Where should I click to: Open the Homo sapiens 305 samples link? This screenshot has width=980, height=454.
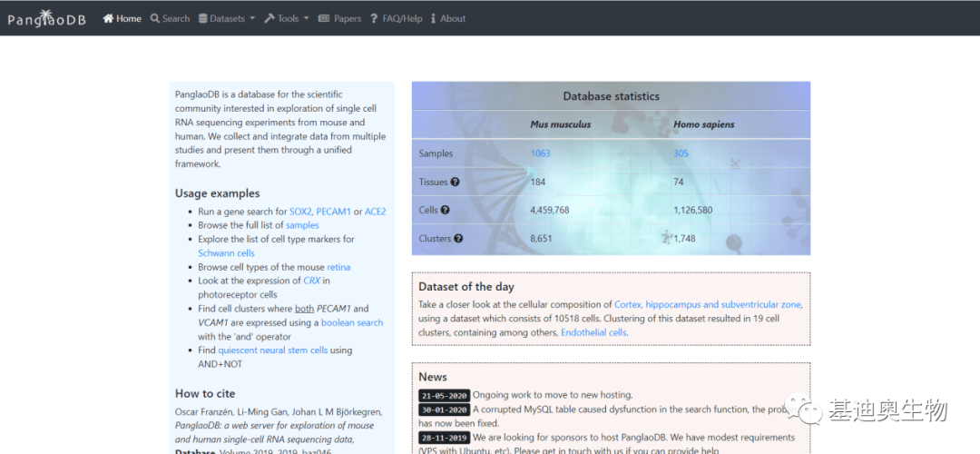point(681,153)
